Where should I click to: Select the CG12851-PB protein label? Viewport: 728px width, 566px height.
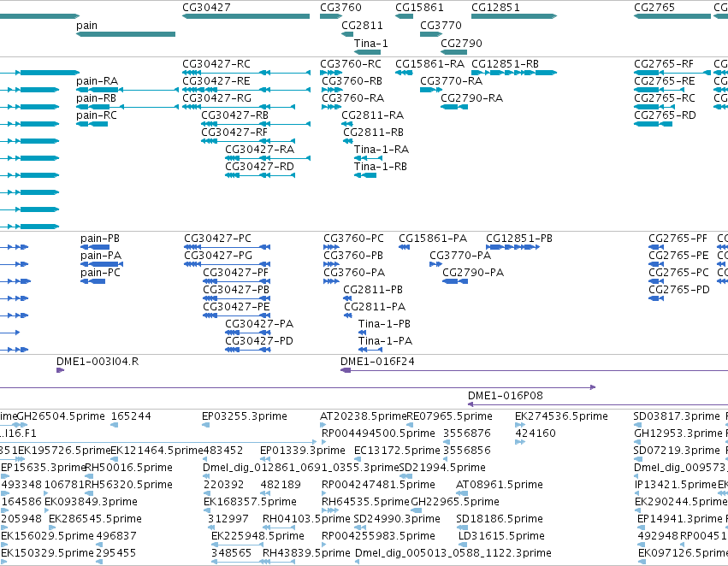point(519,239)
